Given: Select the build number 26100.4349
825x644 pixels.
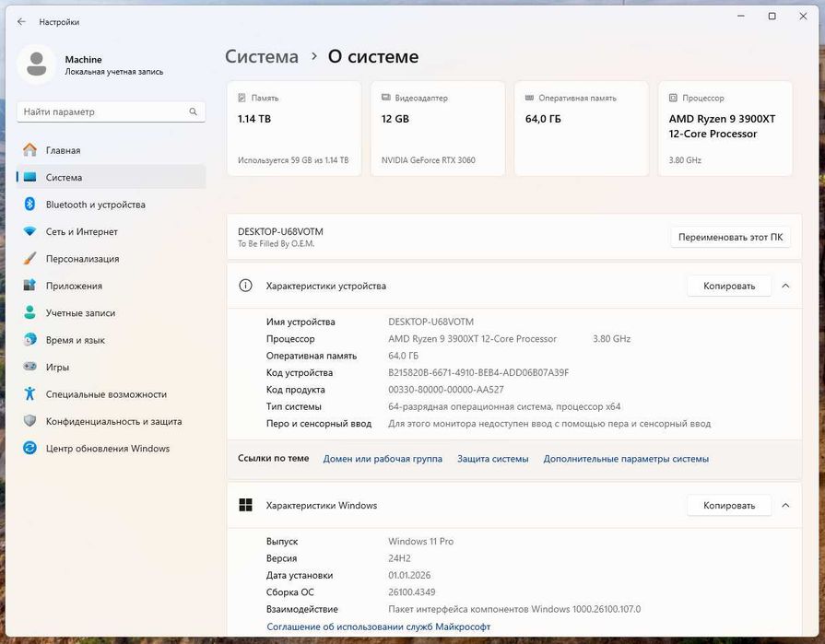Looking at the screenshot, I should pos(411,592).
